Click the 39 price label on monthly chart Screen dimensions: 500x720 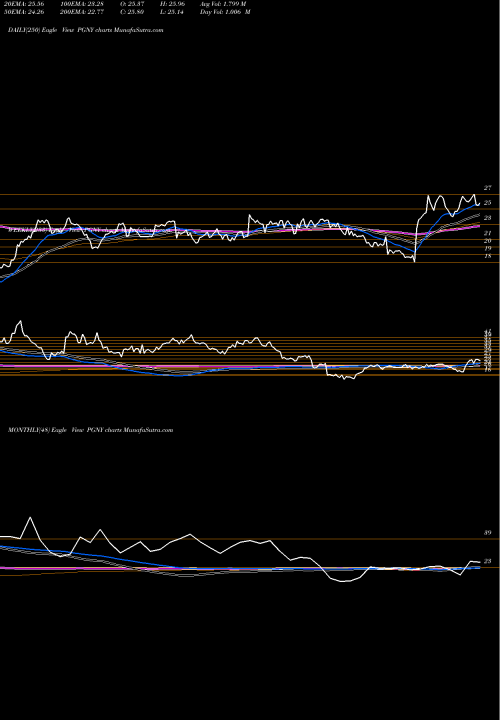point(488,533)
